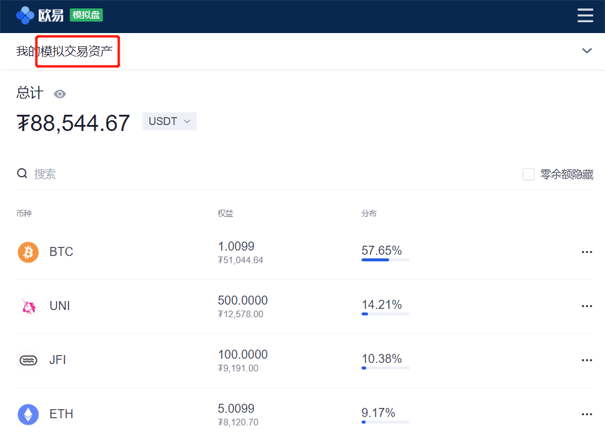Click the 权益 column header
Image resolution: width=605 pixels, height=432 pixels.
tap(225, 213)
